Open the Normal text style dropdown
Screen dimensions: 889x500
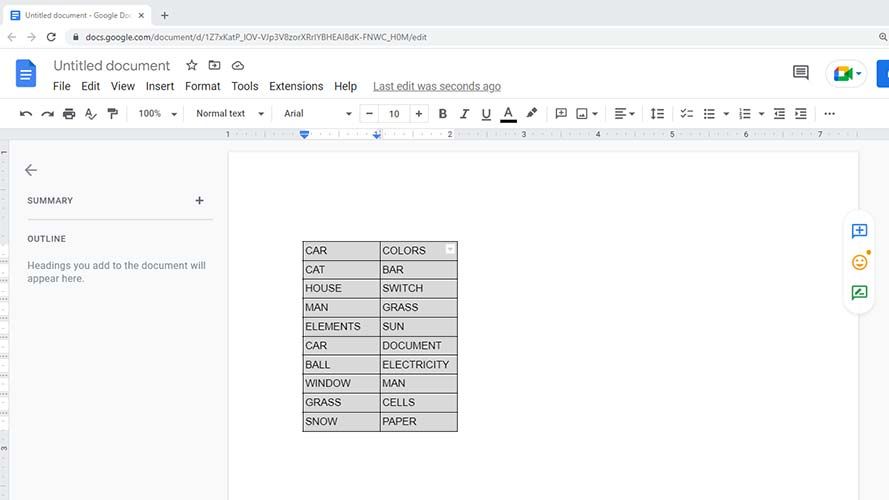coord(230,113)
